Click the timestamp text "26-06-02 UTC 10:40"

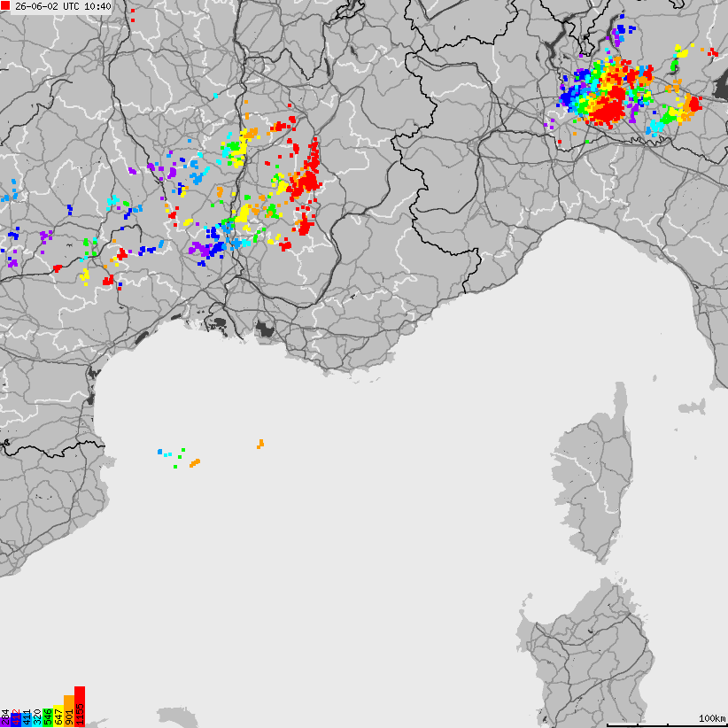63,6
